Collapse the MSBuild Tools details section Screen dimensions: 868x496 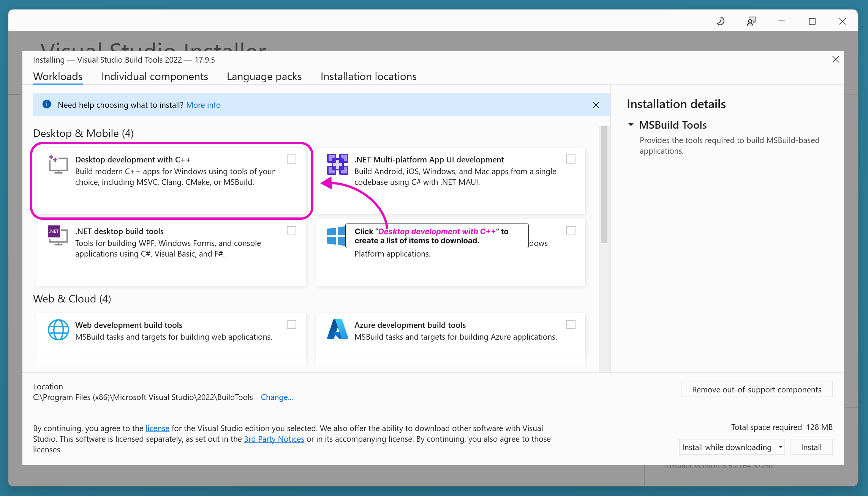click(631, 125)
